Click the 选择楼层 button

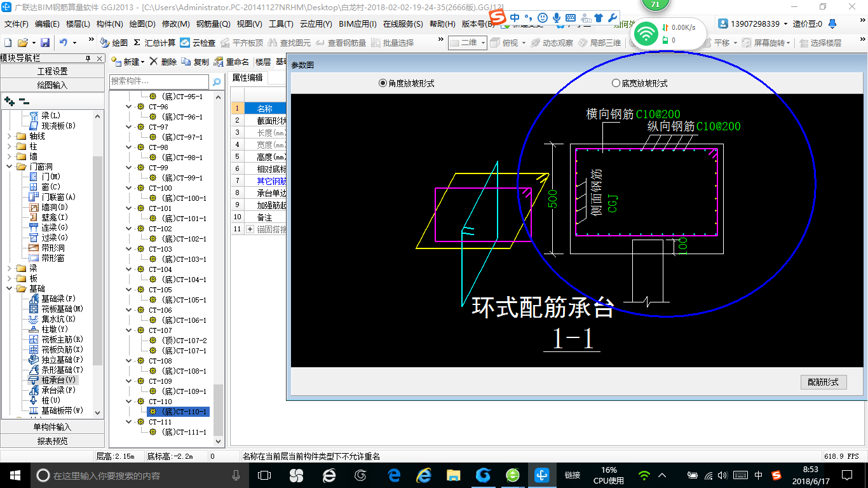pyautogui.click(x=821, y=43)
